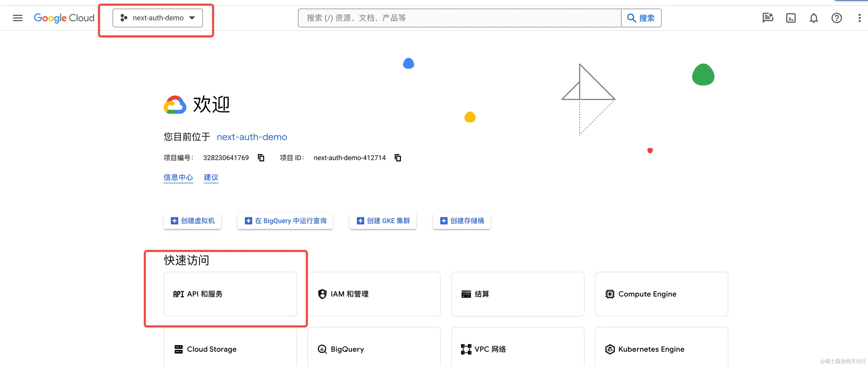
Task: Click the 创建虚拟机 button
Action: tap(192, 221)
